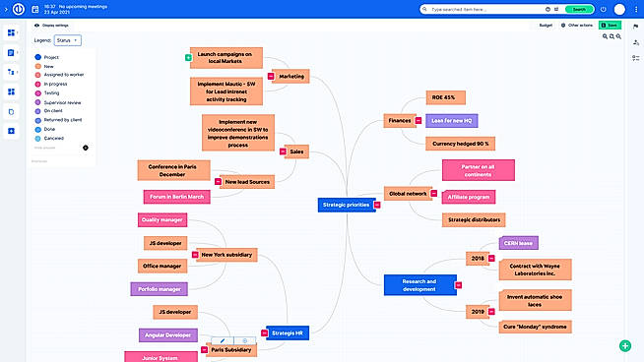Screen dimensions: 644x362
Task: Open the dashboard icon in left sidebar
Action: pos(11,32)
